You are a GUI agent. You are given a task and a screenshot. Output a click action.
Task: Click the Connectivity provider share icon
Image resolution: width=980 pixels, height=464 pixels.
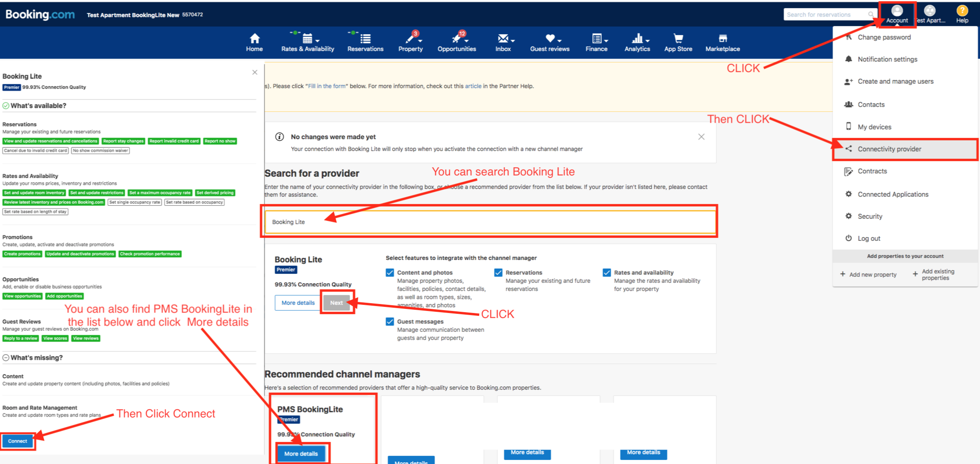849,149
